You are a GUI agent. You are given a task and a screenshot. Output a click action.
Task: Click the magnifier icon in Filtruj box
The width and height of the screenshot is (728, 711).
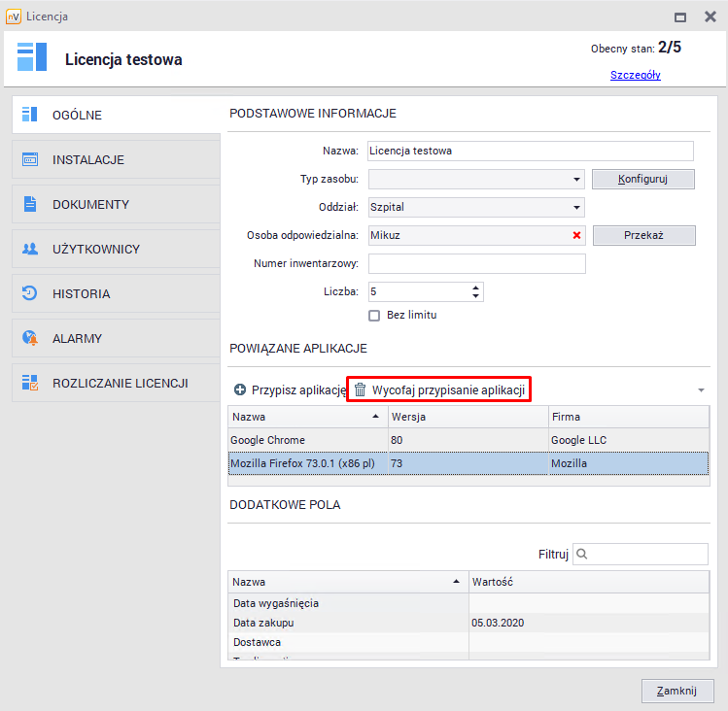point(582,554)
